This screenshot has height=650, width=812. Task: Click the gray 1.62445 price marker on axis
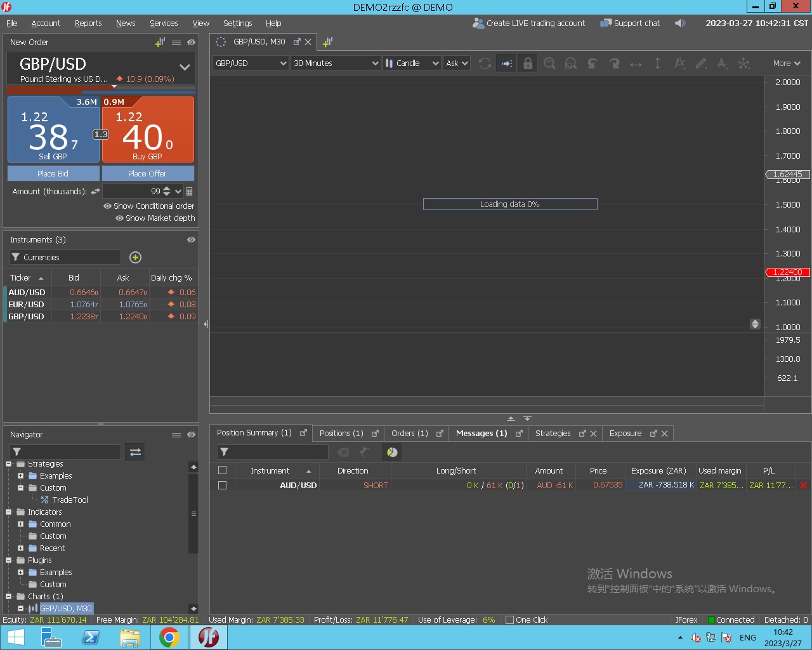click(787, 174)
